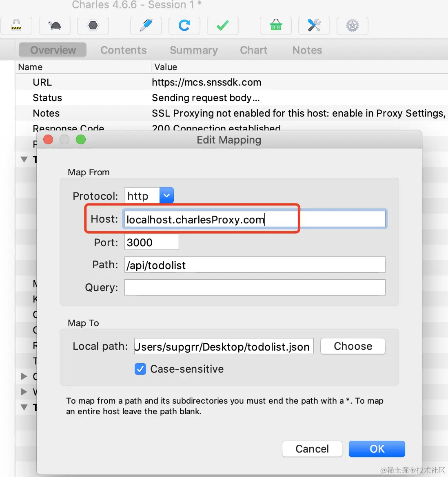This screenshot has width=448, height=477.
Task: Click the empty Query field
Action: click(255, 287)
